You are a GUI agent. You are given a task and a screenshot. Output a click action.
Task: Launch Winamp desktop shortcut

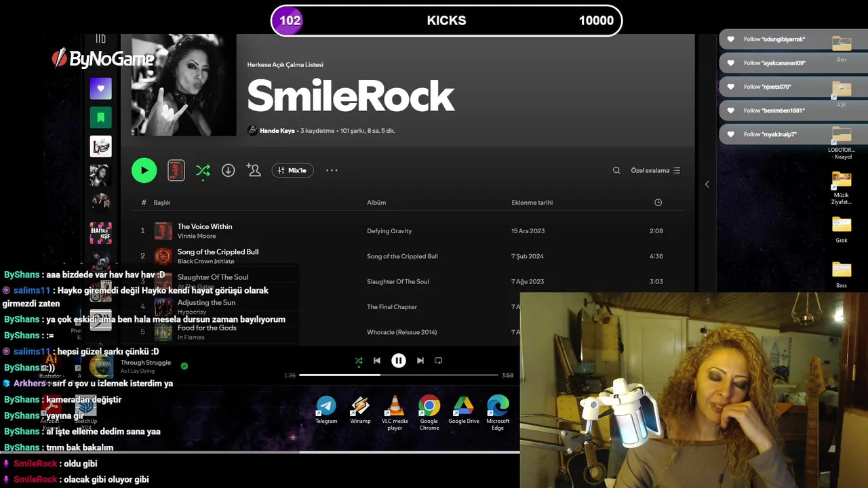360,410
